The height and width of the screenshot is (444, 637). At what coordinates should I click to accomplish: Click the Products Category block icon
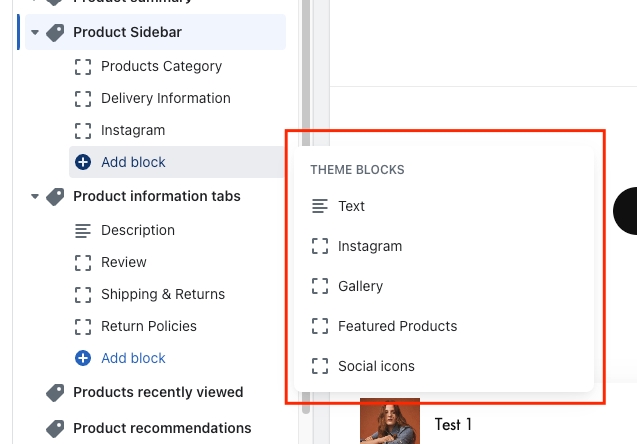click(x=84, y=67)
